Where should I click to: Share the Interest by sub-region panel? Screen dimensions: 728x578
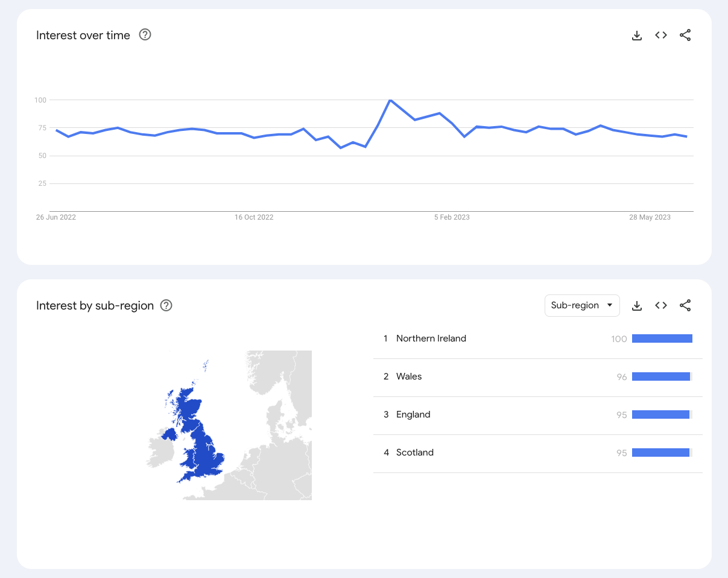(685, 306)
